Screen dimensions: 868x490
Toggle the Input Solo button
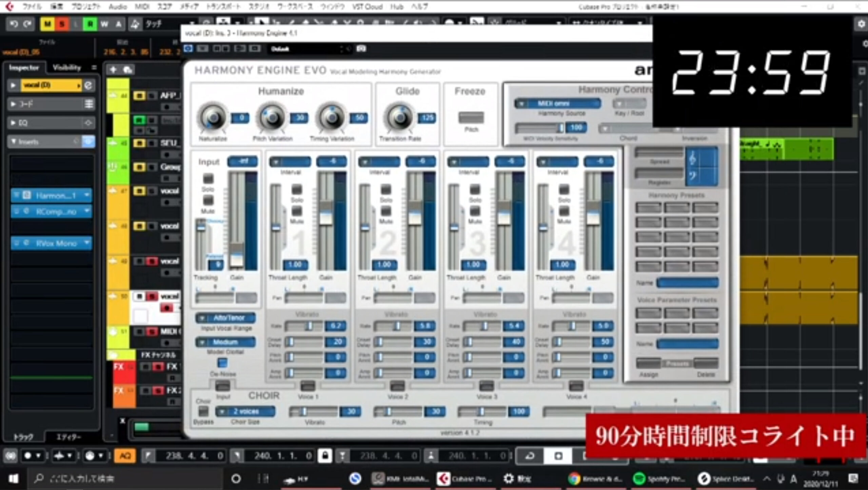point(208,179)
